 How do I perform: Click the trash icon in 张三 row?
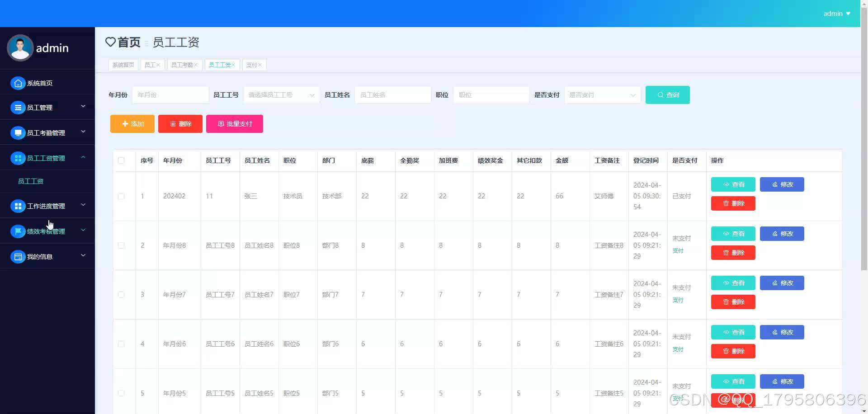pyautogui.click(x=726, y=203)
